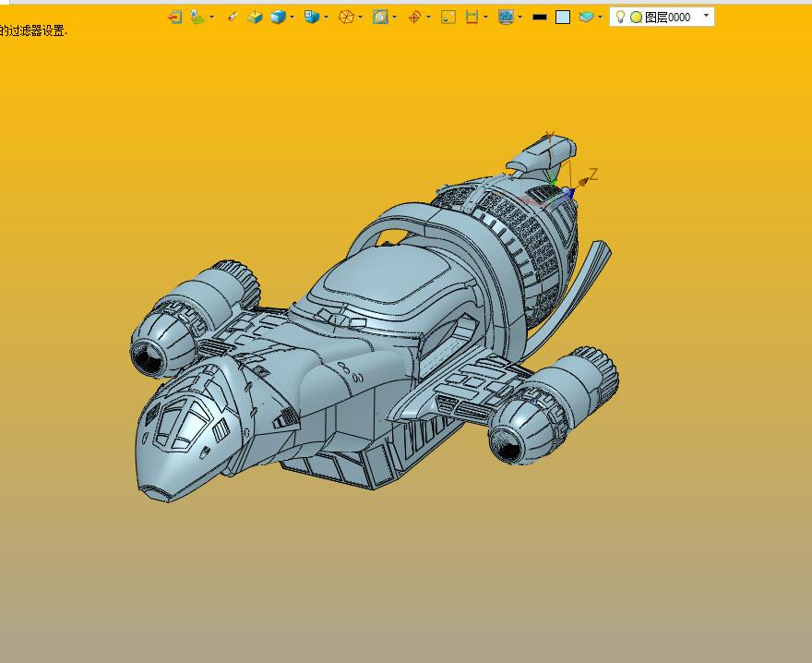Click the teal layer manager icon
This screenshot has width=812, height=663.
[586, 18]
